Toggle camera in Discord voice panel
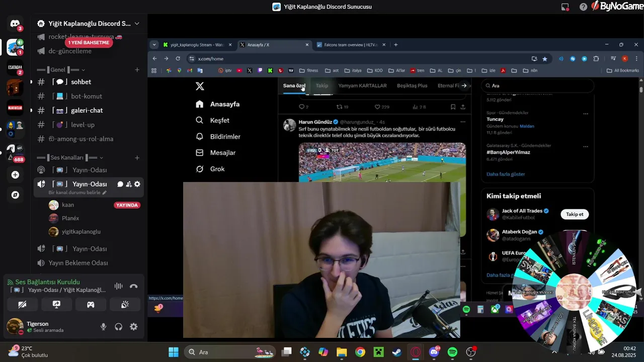 pos(22,304)
